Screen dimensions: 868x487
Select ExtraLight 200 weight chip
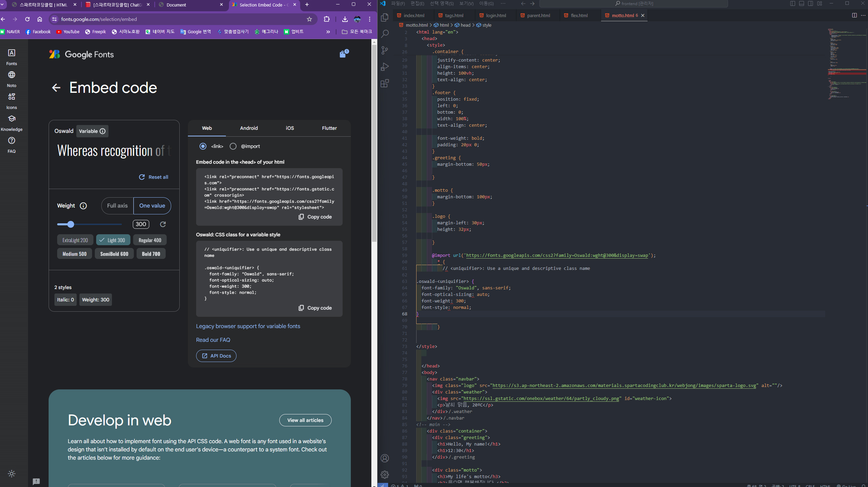point(75,240)
